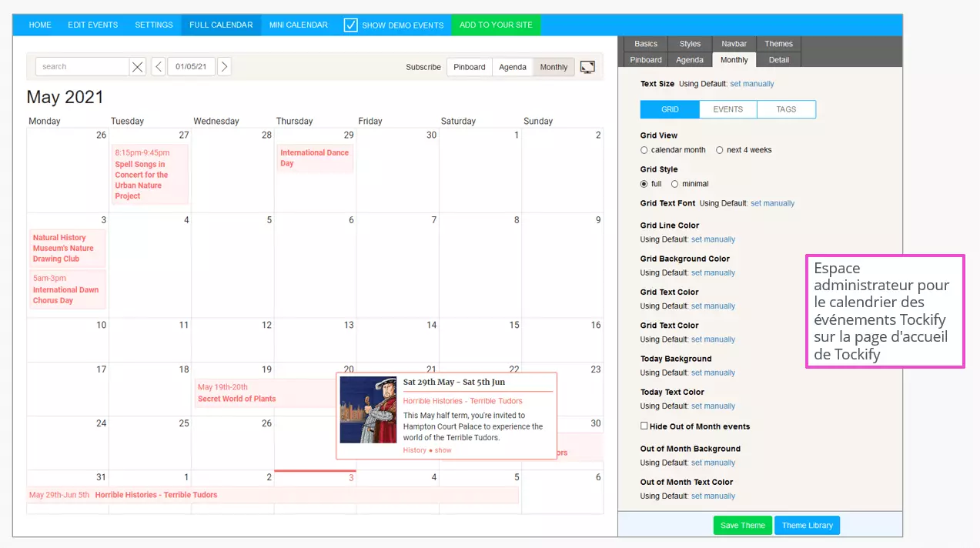980x548 pixels.
Task: Switch calendar to Agenda view button
Action: [513, 67]
